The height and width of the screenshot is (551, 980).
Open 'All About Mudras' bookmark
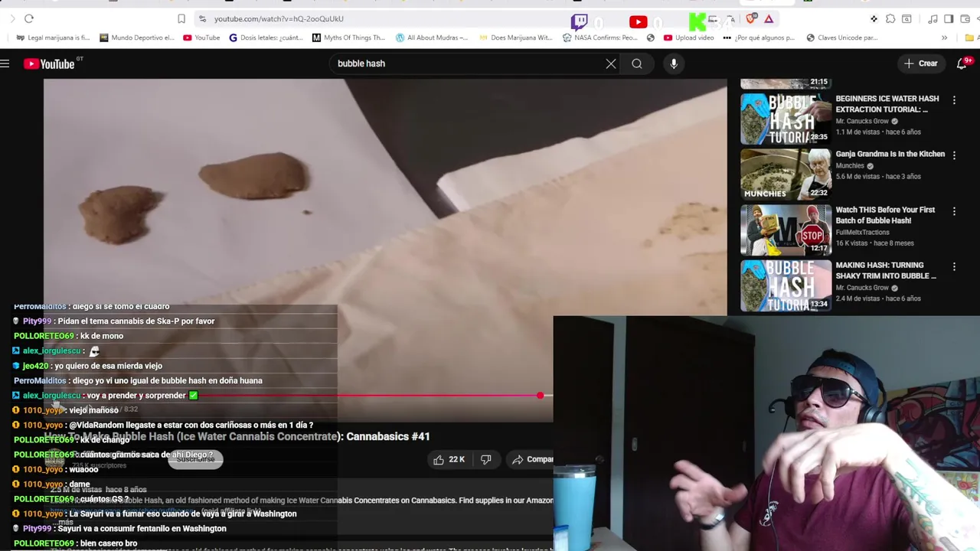point(432,37)
